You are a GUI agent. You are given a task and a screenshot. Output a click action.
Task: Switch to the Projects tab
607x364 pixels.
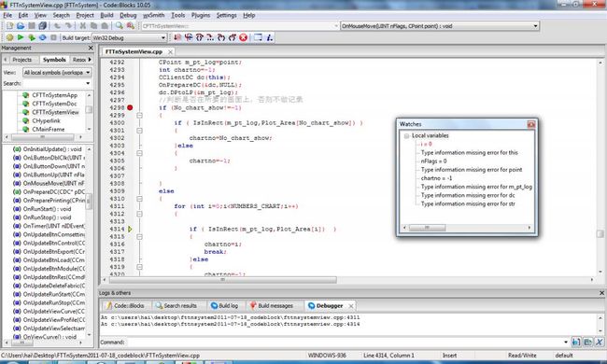click(22, 60)
